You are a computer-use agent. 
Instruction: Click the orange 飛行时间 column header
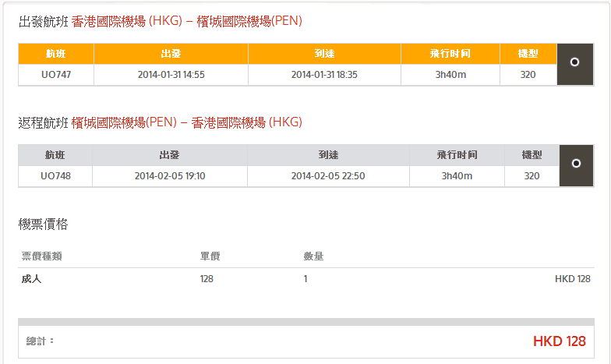[450, 54]
